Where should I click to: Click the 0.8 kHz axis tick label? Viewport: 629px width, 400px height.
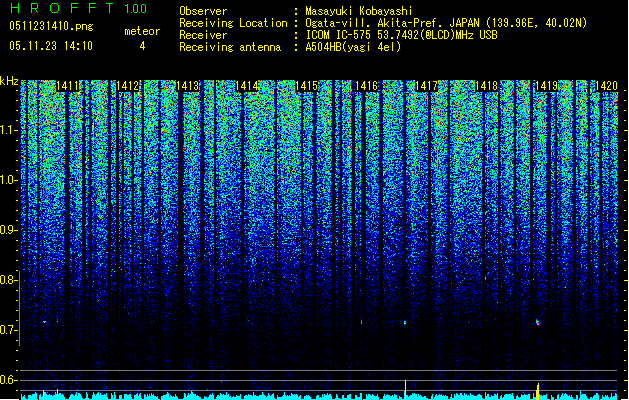click(x=9, y=280)
